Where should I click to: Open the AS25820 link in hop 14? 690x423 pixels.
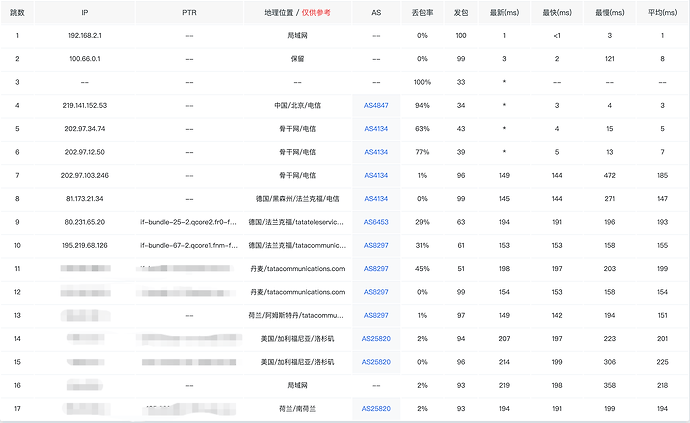(376, 338)
